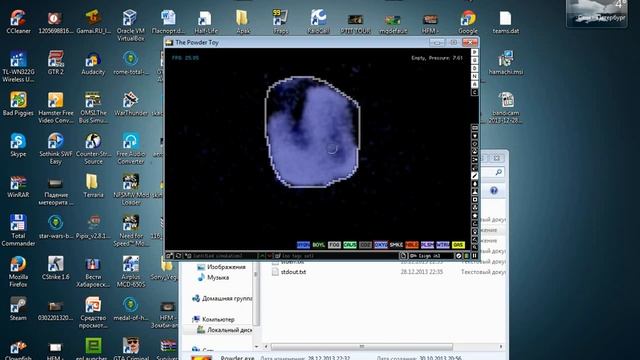Clear the simulation with the new-page icon
640x360 pixels.
403,256
